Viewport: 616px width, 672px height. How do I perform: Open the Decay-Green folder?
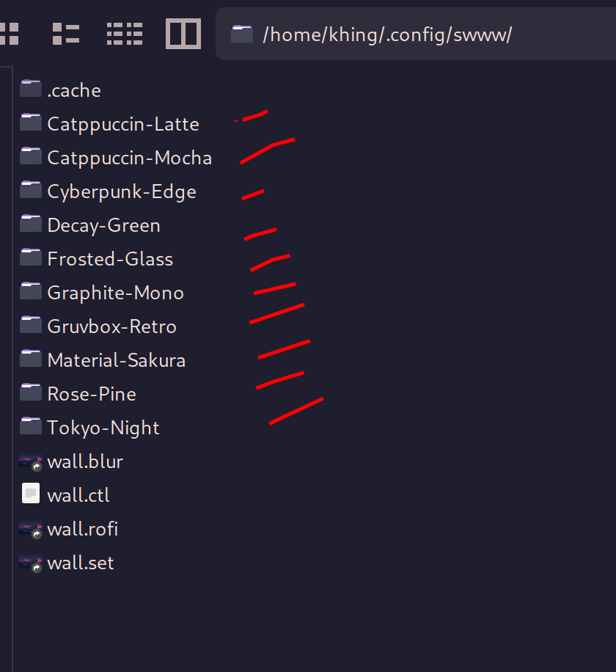click(103, 224)
